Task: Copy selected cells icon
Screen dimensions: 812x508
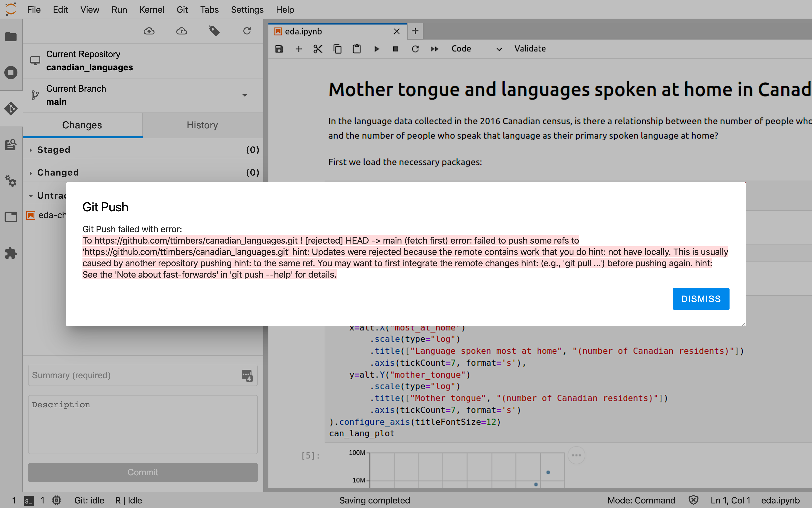Action: [x=337, y=49]
